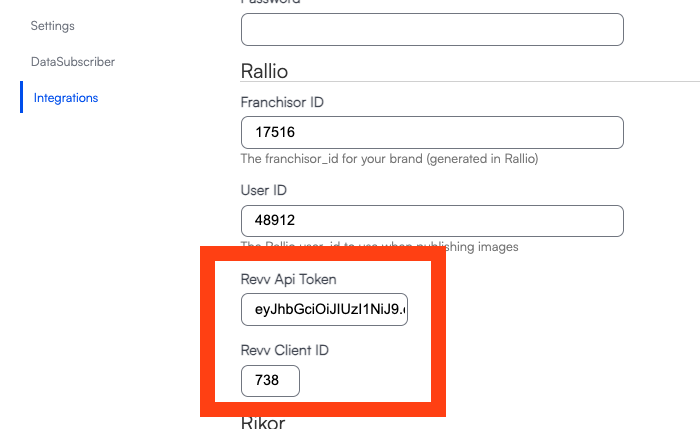
Task: Click the Revv Client ID label
Action: click(285, 350)
